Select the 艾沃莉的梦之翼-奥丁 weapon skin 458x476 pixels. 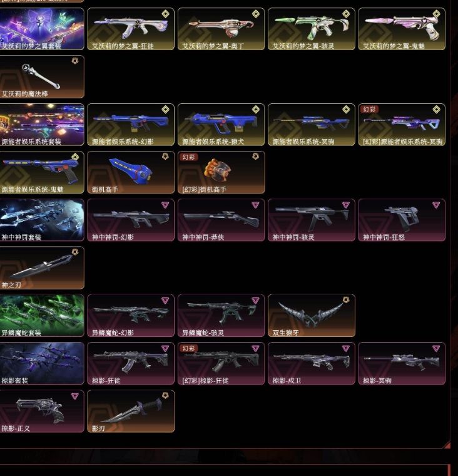(221, 29)
